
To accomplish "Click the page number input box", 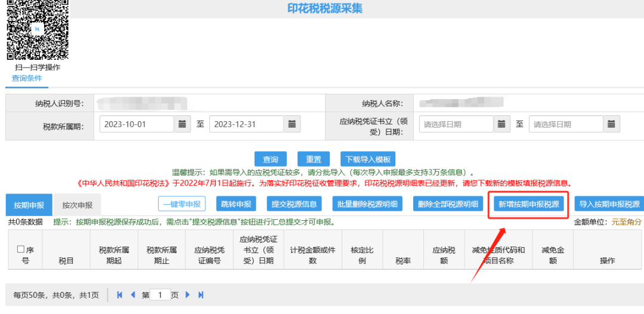I will [x=160, y=295].
